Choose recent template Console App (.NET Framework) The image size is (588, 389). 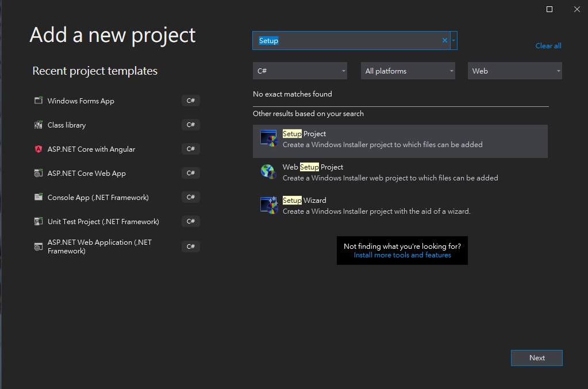point(116,198)
